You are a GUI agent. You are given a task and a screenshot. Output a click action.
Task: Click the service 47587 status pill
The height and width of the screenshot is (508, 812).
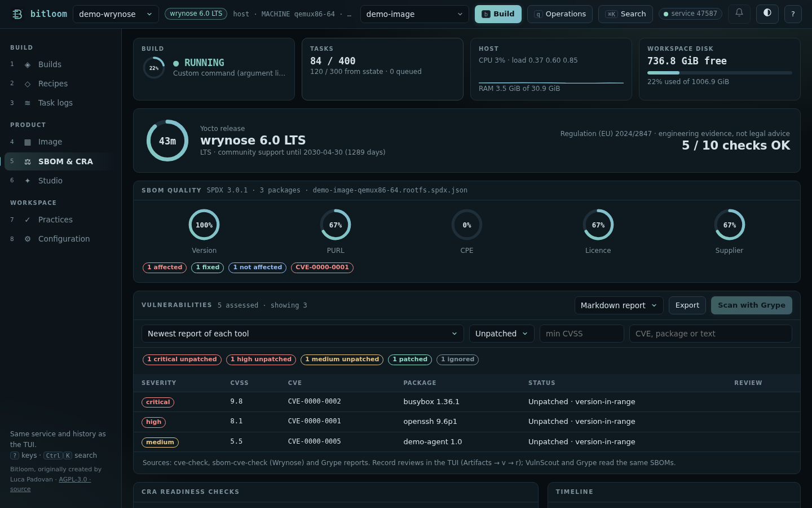pyautogui.click(x=690, y=14)
